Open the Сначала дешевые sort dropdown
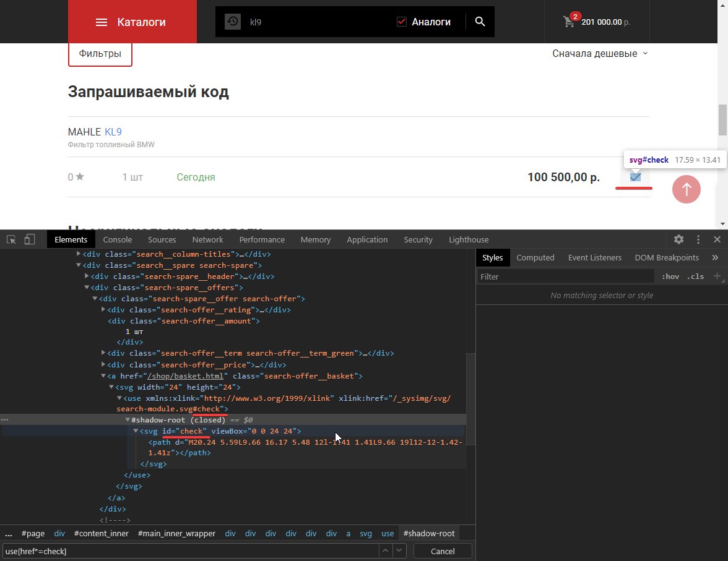 click(599, 54)
